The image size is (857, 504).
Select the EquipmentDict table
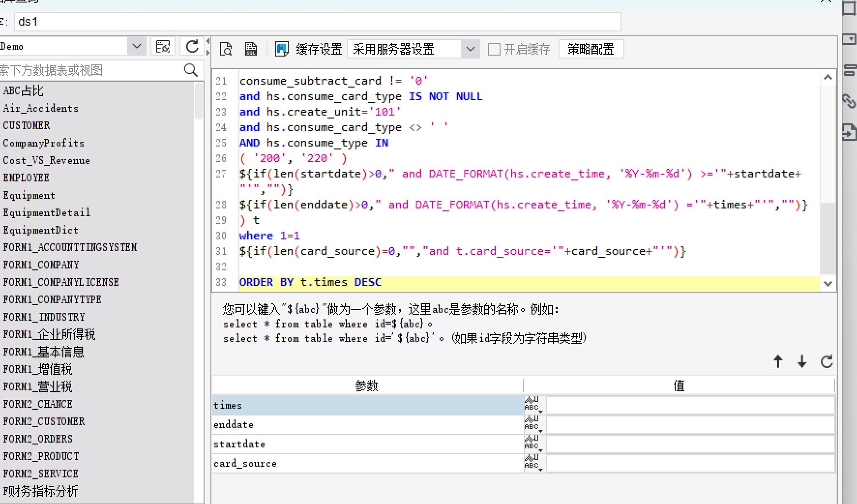click(41, 230)
